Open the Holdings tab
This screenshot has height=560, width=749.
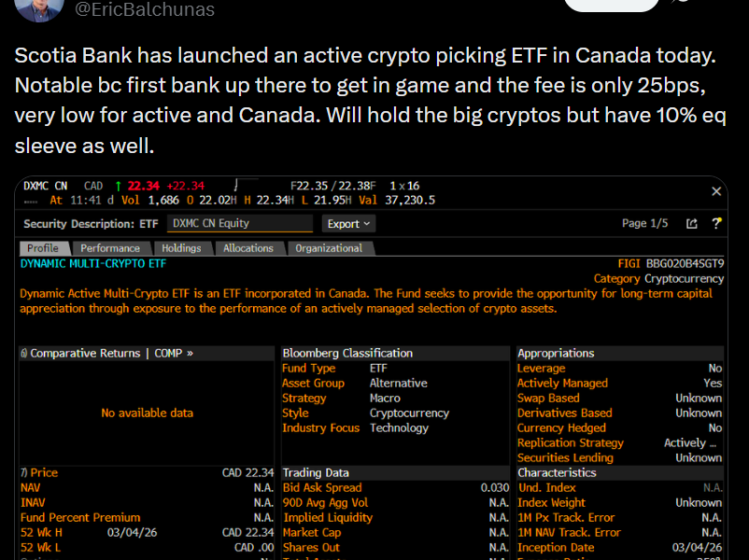tap(183, 248)
